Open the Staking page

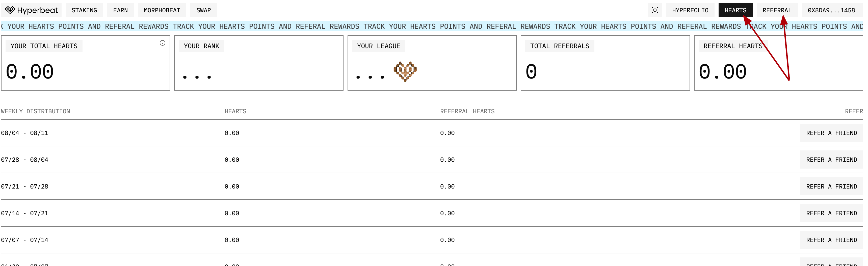pos(84,10)
